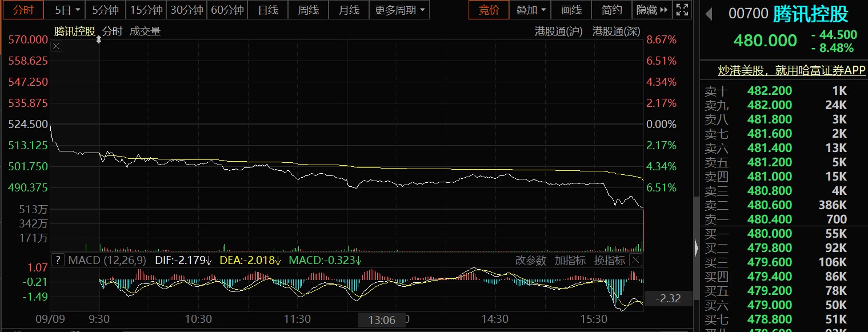Close the MACD indicator panel
The width and height of the screenshot is (868, 332).
click(x=635, y=261)
